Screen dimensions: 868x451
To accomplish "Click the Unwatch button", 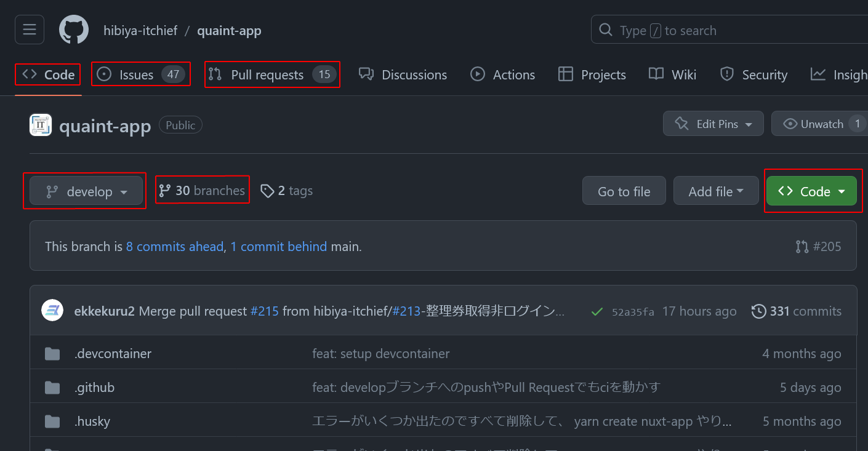I will [819, 124].
